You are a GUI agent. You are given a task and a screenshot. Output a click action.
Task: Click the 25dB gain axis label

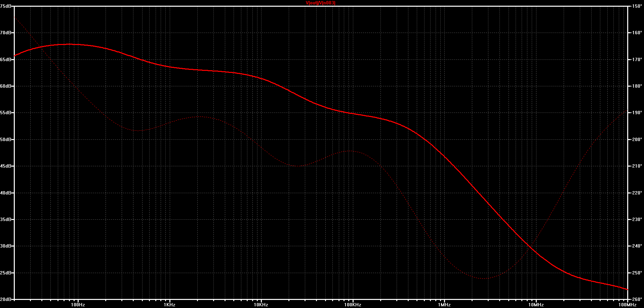6,273
